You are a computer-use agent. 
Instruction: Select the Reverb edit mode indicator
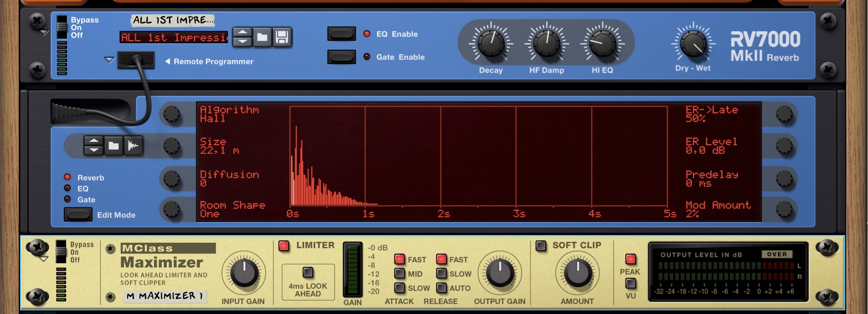point(67,177)
